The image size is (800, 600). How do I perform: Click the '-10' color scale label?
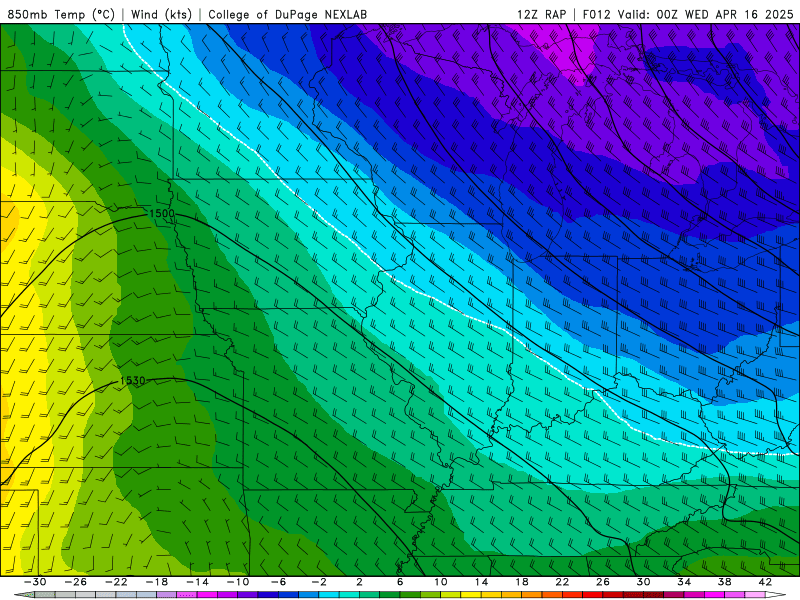[238, 582]
